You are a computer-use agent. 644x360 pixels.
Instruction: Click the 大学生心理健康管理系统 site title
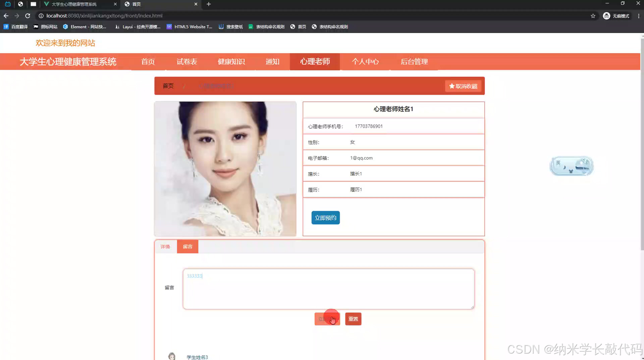pos(68,61)
